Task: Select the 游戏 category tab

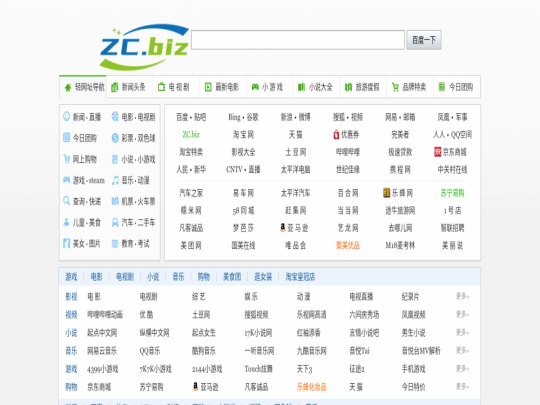Action: 71,277
